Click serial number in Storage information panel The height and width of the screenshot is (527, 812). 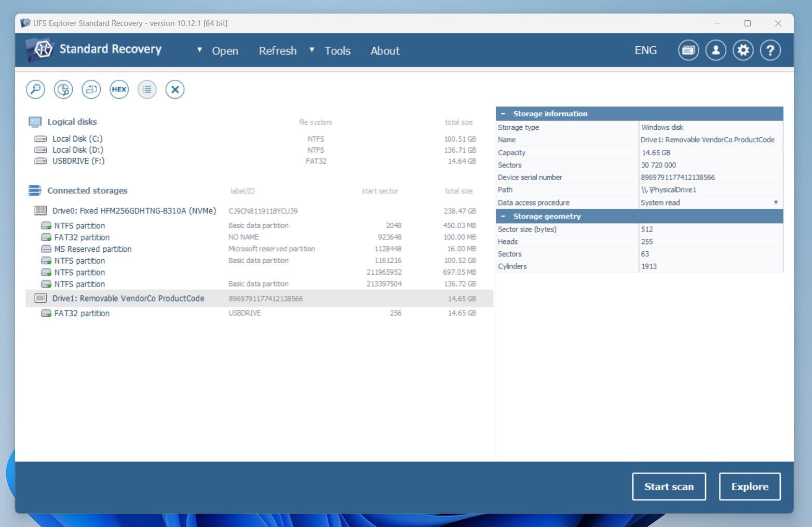(x=678, y=178)
